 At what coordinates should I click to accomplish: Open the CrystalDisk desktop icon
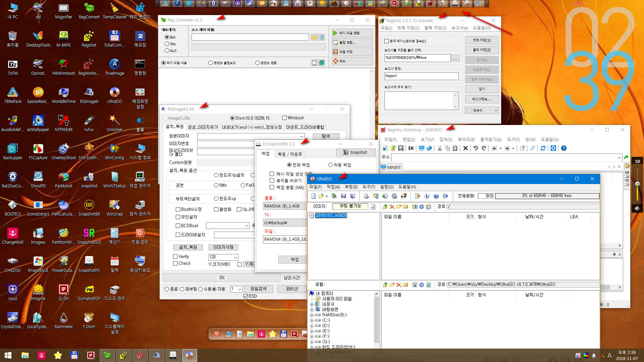(12, 321)
